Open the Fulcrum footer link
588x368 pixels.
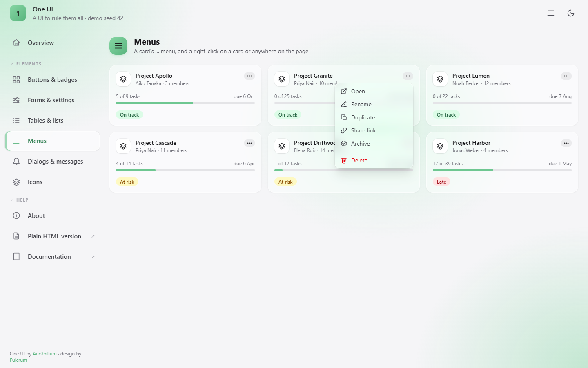18,360
